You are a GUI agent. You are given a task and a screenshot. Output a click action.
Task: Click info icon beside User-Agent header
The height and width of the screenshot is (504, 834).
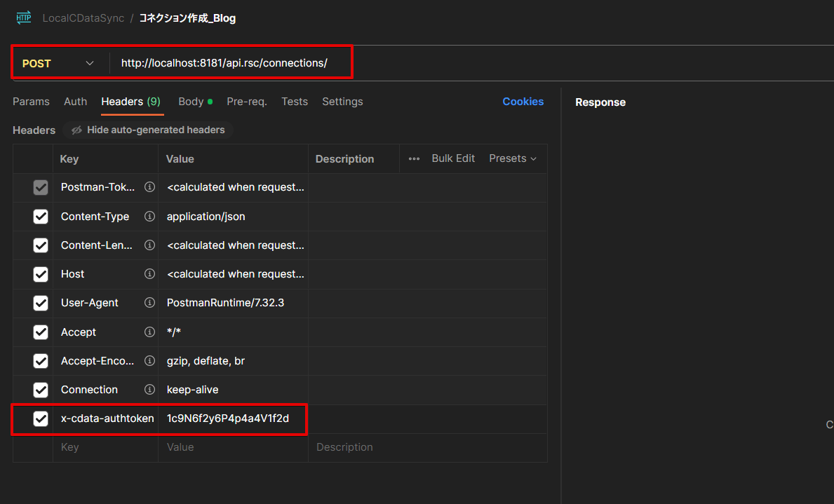tap(149, 303)
